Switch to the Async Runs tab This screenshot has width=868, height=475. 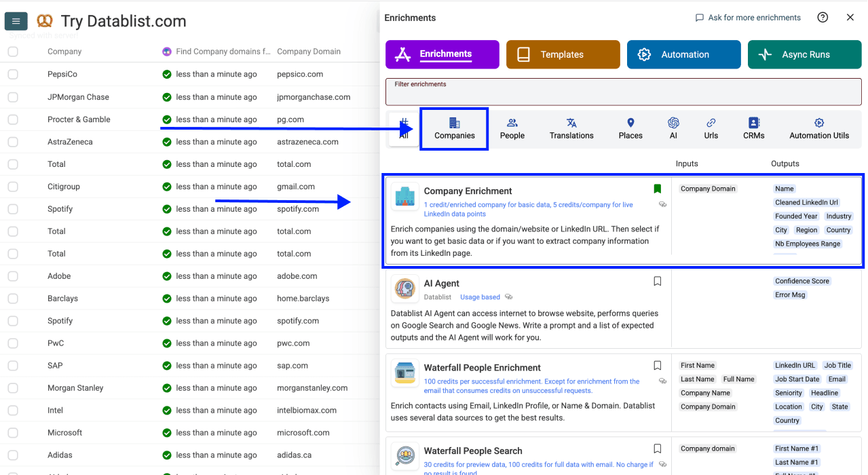(804, 54)
